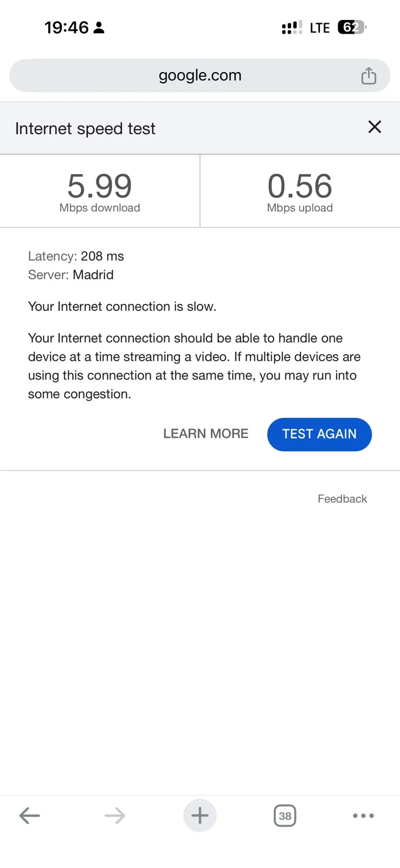Open the LEARN MORE link
The height and width of the screenshot is (868, 400).
tap(206, 433)
